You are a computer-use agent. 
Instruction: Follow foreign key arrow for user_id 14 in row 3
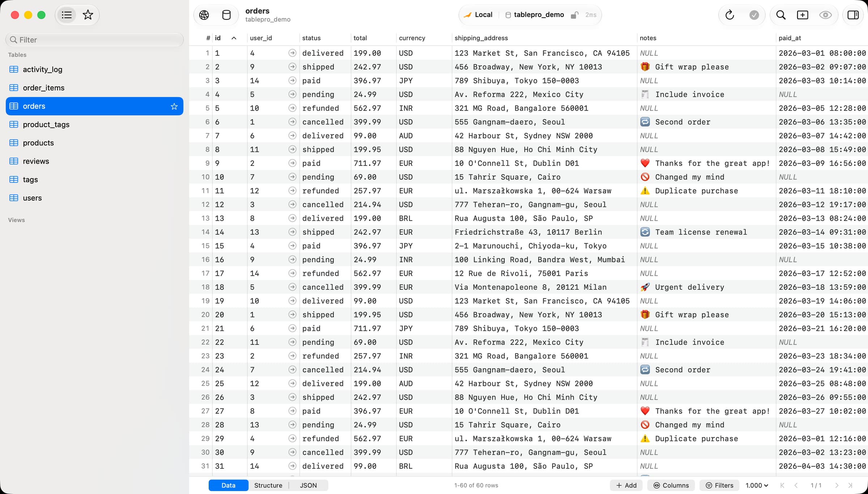[292, 81]
